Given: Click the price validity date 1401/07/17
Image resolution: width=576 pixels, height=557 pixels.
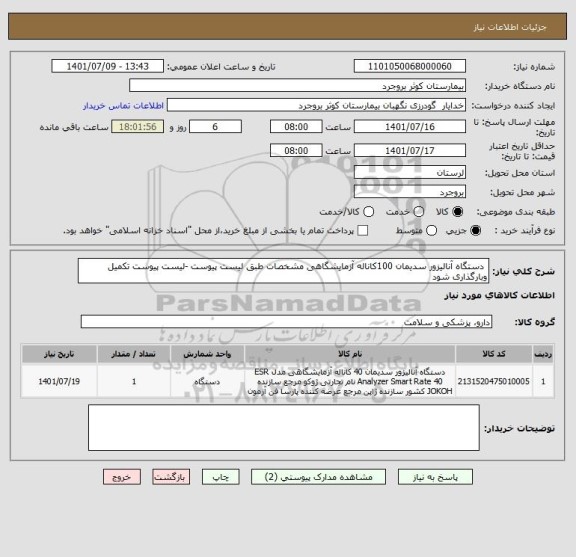Looking at the screenshot, I should (x=410, y=151).
